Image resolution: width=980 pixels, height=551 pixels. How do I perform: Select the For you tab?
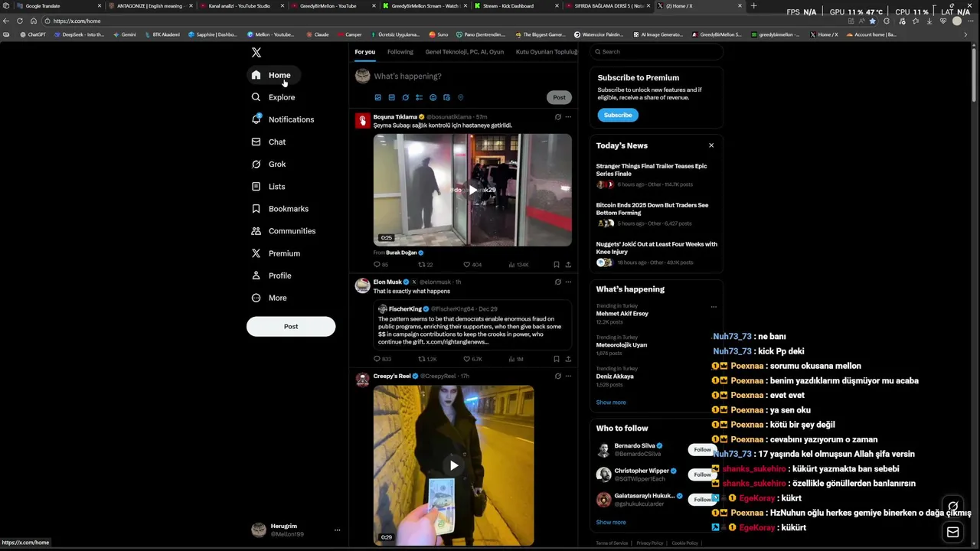pyautogui.click(x=364, y=52)
